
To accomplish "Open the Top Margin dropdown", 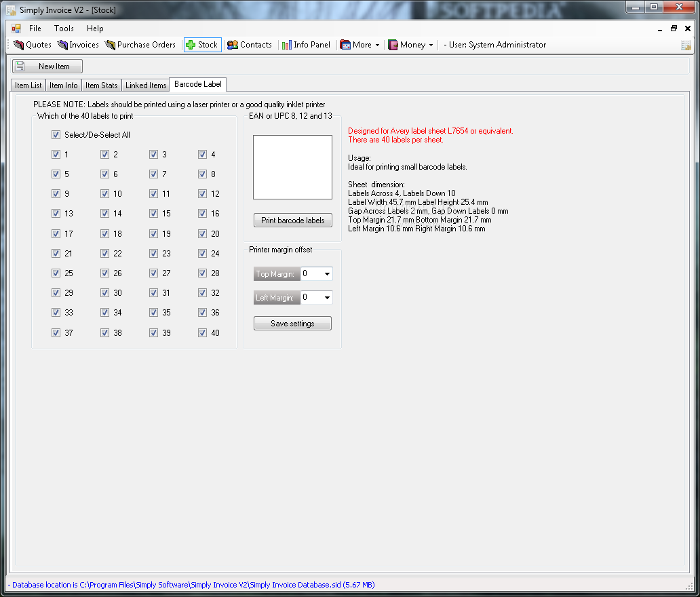I will pyautogui.click(x=327, y=273).
